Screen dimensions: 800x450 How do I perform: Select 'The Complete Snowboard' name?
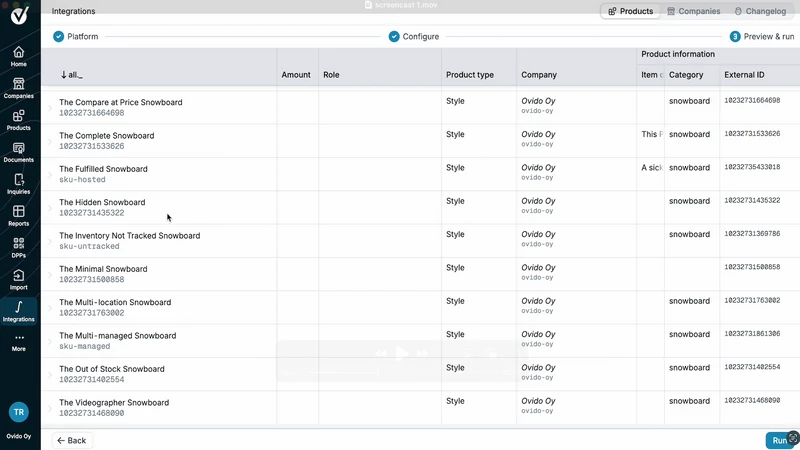point(107,136)
